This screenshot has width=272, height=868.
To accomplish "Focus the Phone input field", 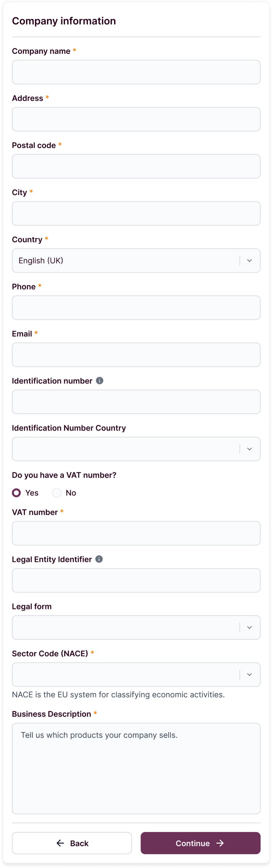I will click(x=136, y=308).
